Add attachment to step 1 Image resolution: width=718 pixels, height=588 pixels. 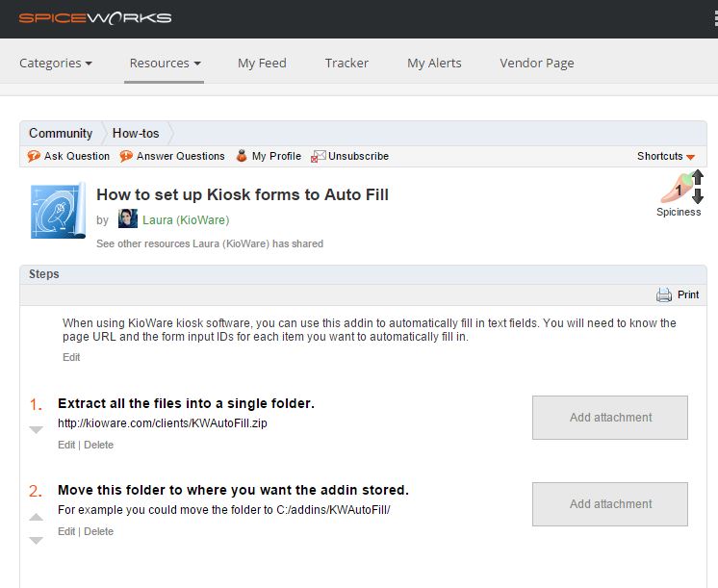610,418
